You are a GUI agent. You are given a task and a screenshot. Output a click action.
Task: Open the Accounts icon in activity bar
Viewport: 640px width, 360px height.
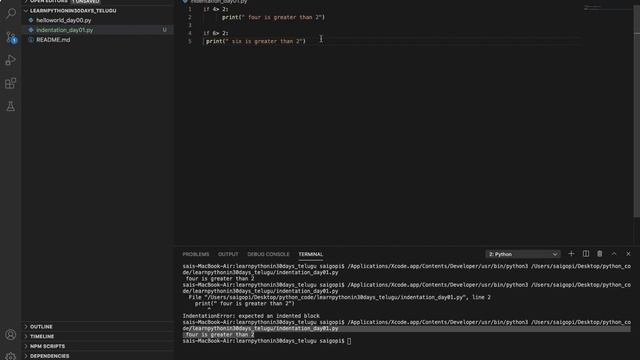pos(11,335)
